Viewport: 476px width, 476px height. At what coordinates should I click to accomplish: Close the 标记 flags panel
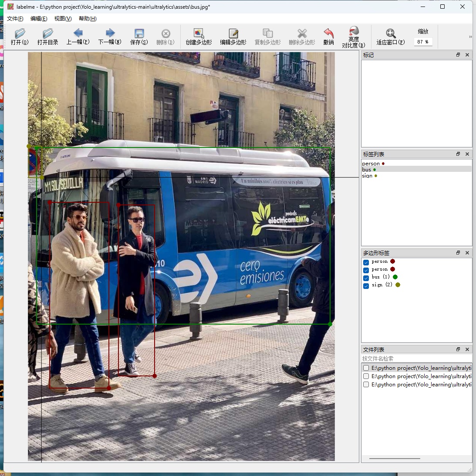coord(467,55)
